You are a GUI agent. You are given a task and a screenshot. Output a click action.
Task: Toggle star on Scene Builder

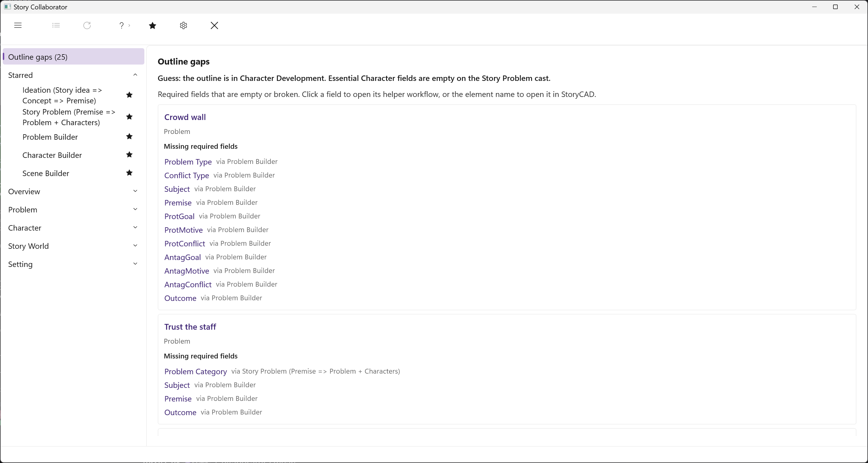pyautogui.click(x=129, y=173)
